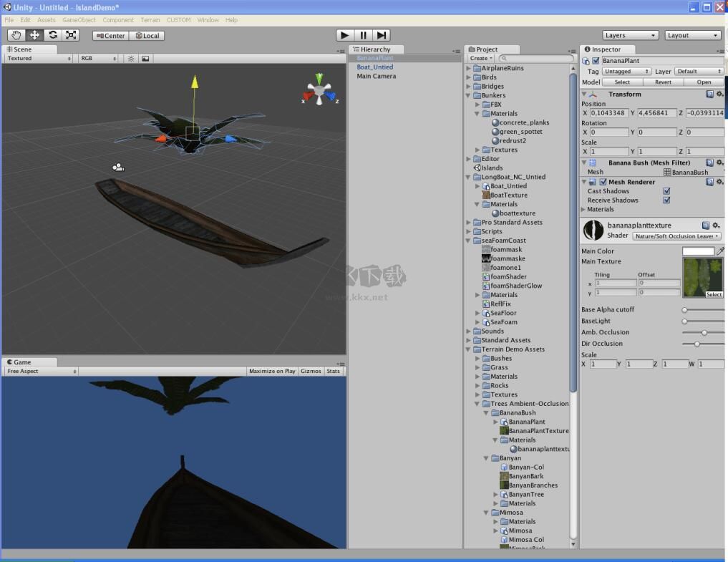Viewport: 728px width, 562px height.
Task: Toggle scene lighting sun icon
Action: click(131, 59)
